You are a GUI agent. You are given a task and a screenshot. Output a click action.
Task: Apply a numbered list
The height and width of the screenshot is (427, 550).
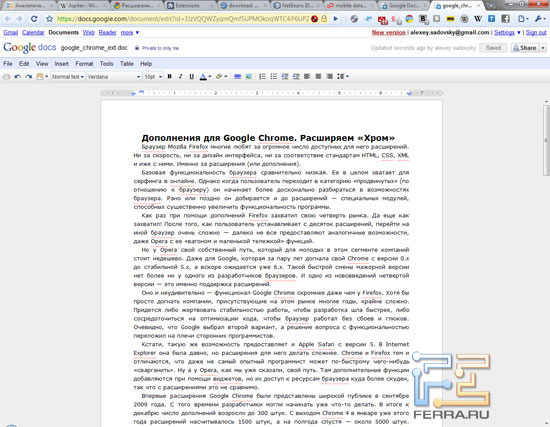coord(262,76)
